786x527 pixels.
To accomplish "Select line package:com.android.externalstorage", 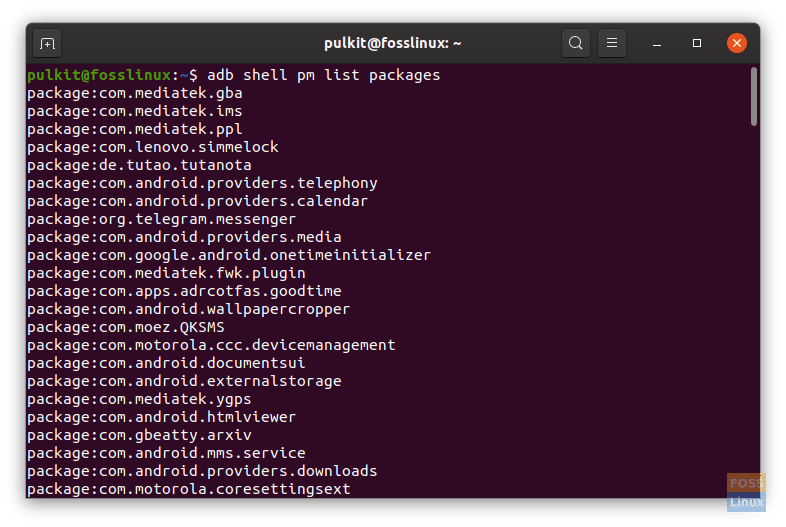I will click(x=184, y=381).
